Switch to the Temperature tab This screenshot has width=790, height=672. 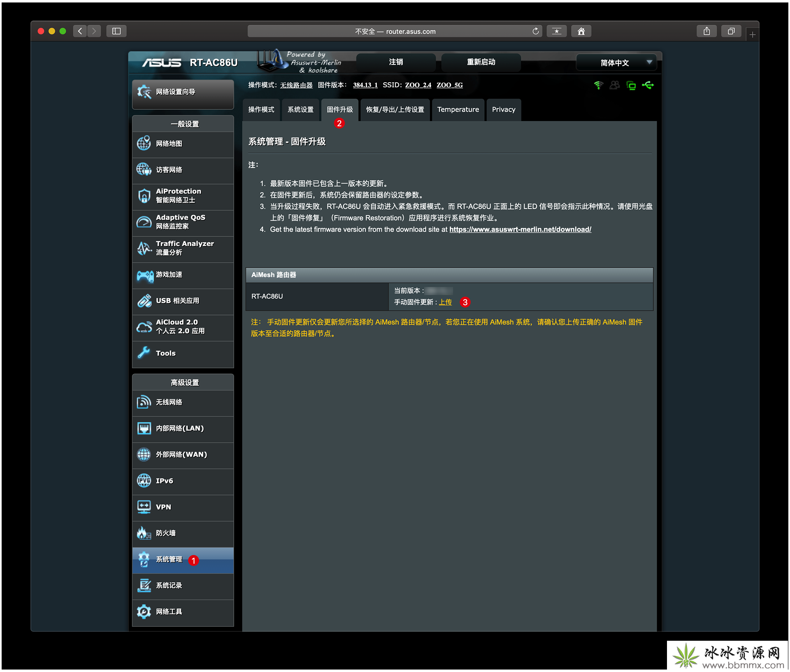point(458,110)
